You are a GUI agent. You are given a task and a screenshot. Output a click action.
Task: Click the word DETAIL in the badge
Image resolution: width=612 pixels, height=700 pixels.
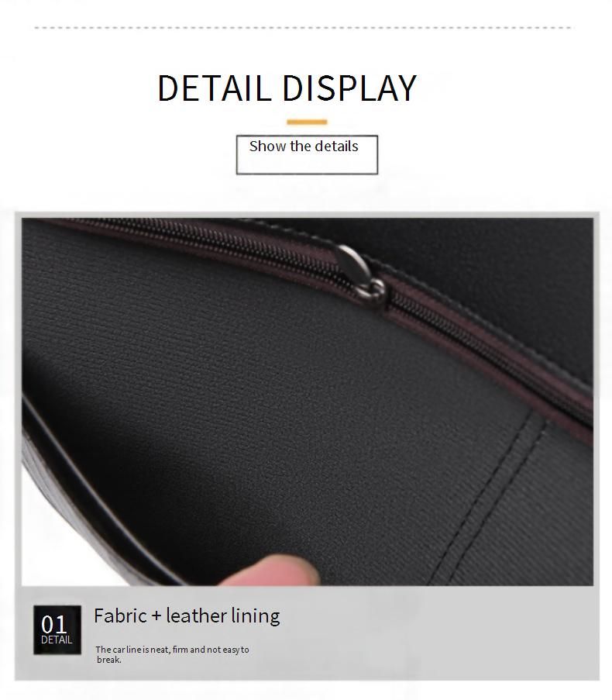pyautogui.click(x=57, y=640)
